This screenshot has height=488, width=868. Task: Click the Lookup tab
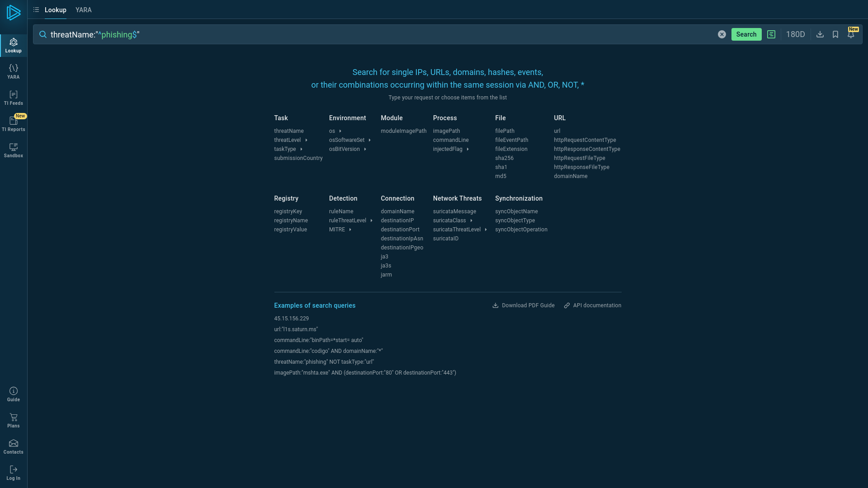tap(56, 9)
